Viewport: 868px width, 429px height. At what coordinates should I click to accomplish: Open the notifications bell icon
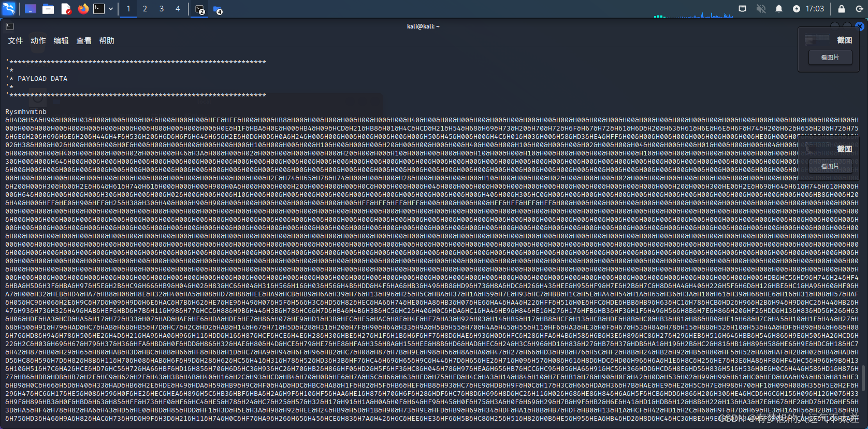click(x=779, y=9)
